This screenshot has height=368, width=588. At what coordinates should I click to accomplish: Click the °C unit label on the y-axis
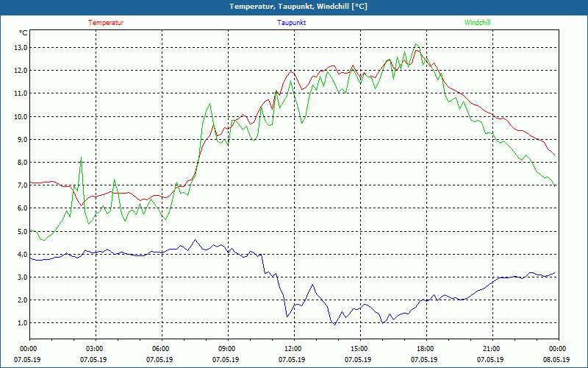point(24,33)
